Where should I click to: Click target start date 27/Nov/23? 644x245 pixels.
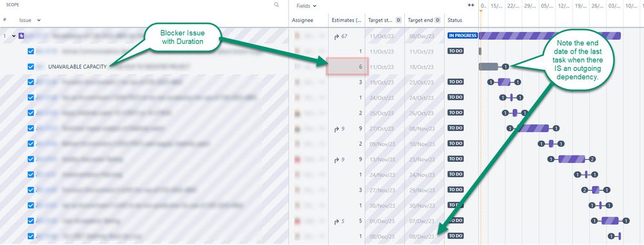(382, 190)
